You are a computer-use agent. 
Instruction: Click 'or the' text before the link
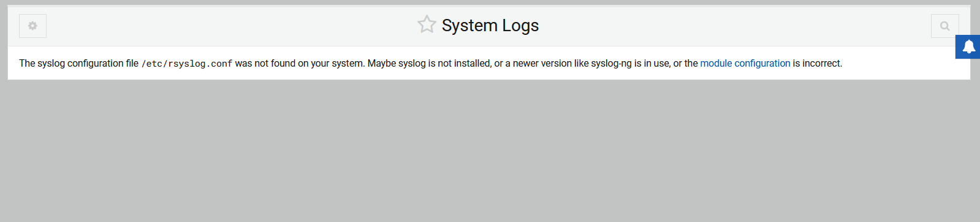pyautogui.click(x=686, y=64)
